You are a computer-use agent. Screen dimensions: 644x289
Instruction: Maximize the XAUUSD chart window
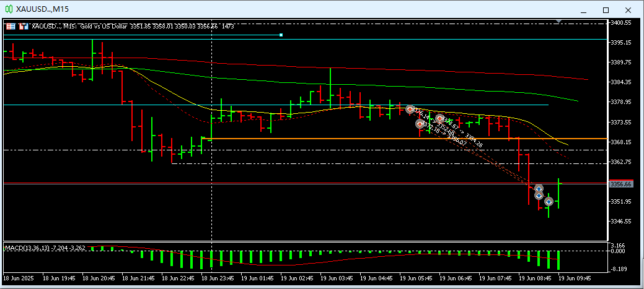(606, 10)
